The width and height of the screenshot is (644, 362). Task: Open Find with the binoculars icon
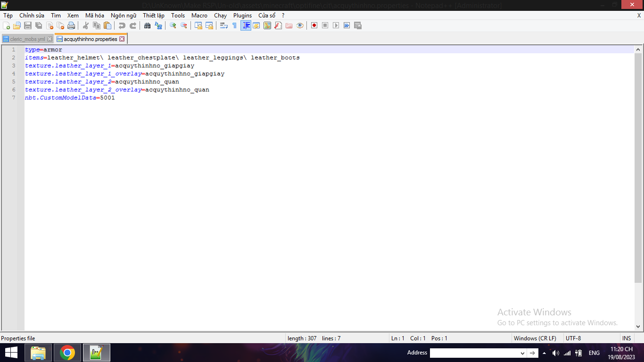pos(148,25)
